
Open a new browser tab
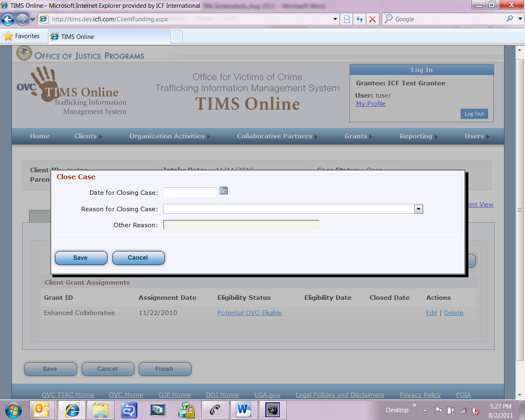pyautogui.click(x=176, y=37)
